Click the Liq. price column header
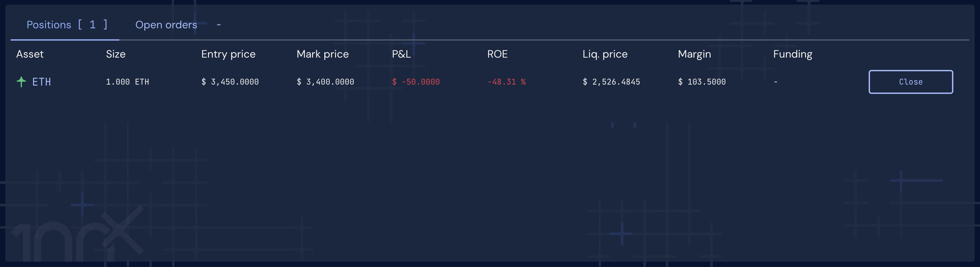The height and width of the screenshot is (267, 980). [x=605, y=54]
